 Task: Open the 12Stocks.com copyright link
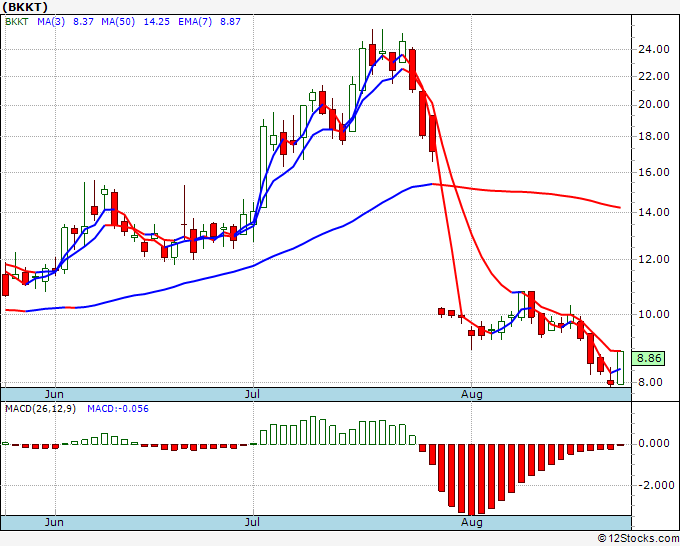(x=638, y=539)
